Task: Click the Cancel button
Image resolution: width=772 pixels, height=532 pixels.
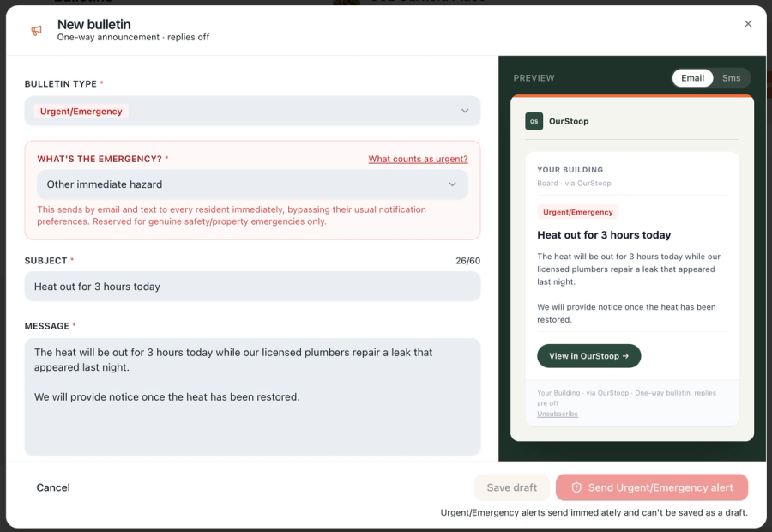Action: (53, 487)
